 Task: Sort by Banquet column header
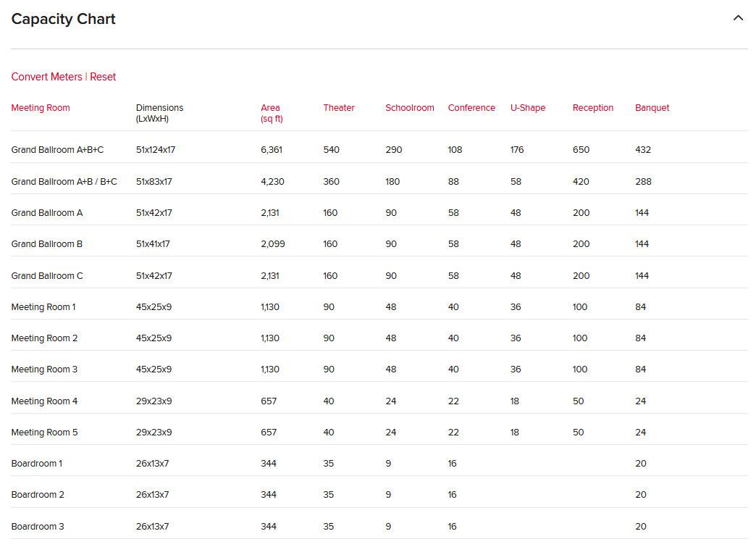(x=652, y=107)
